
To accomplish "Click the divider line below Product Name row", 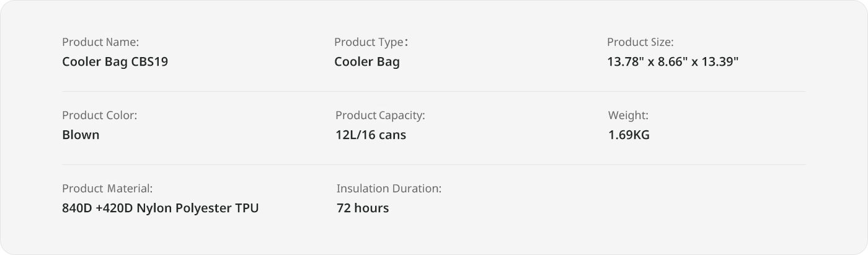I will (434, 91).
